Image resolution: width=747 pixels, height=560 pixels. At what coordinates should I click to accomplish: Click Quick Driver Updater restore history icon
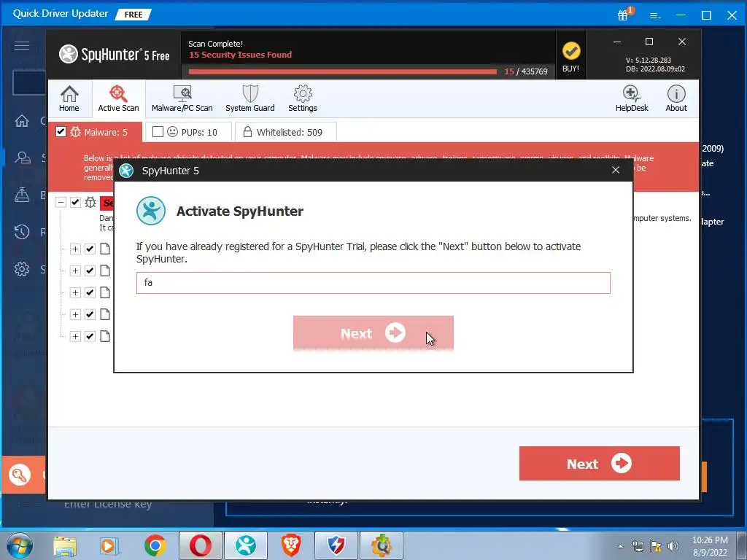22,232
